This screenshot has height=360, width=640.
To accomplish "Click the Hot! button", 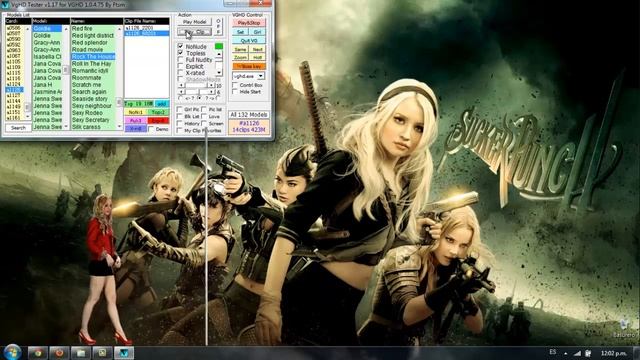I will (x=257, y=58).
